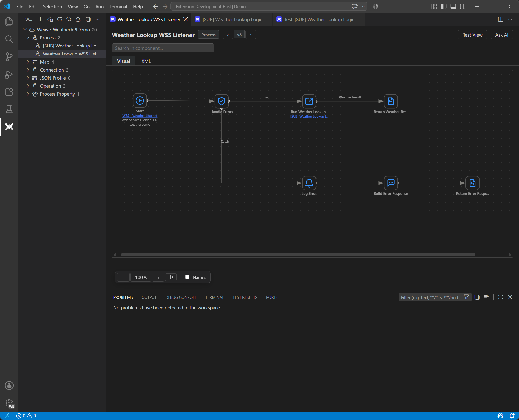
Task: Click the Search in component field
Action: coord(163,48)
